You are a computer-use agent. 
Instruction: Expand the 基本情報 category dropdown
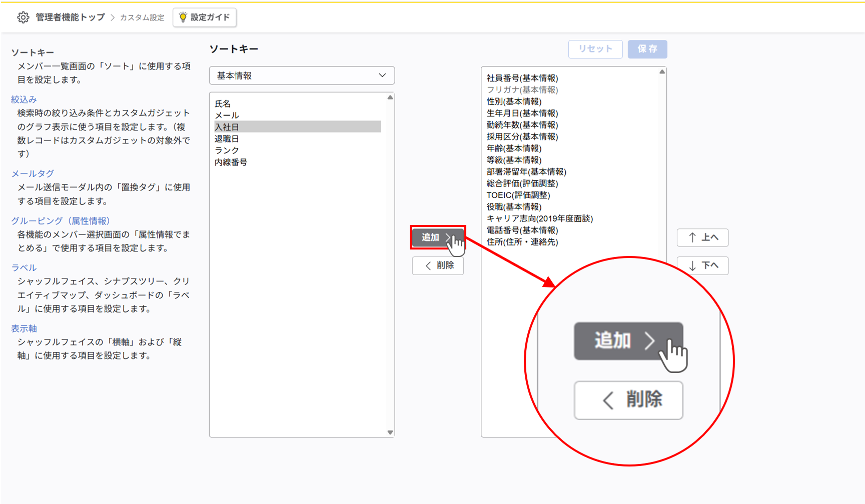click(302, 75)
